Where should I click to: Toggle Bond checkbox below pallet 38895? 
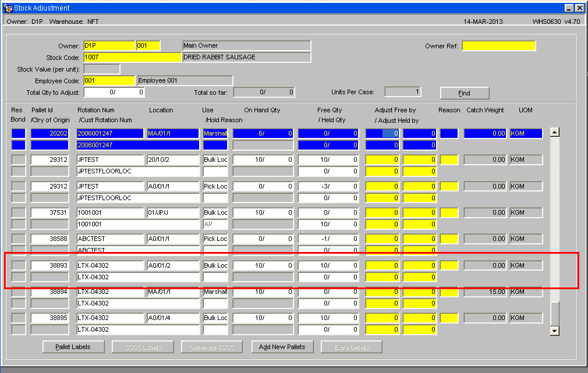point(19,329)
